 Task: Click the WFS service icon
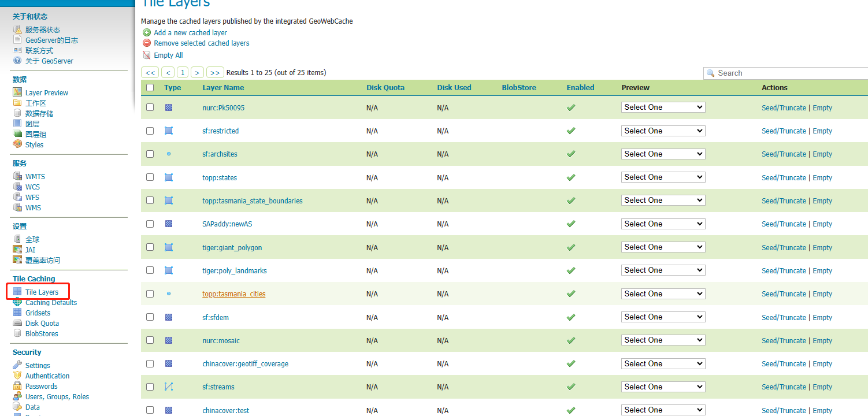pos(17,197)
